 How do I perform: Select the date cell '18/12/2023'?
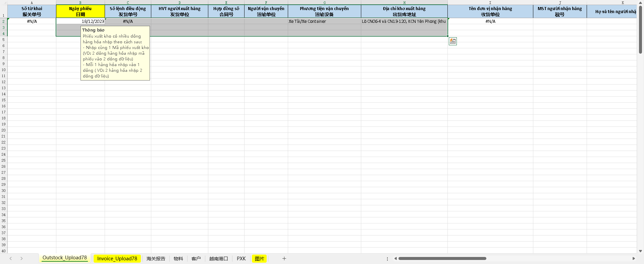[x=80, y=21]
